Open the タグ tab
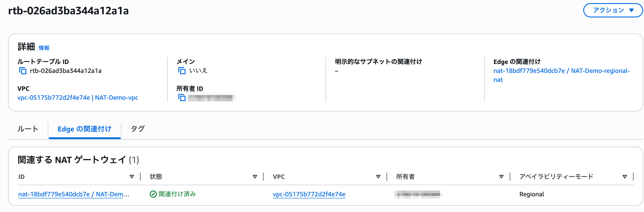Screen dimensions: 644x212 (x=138, y=129)
